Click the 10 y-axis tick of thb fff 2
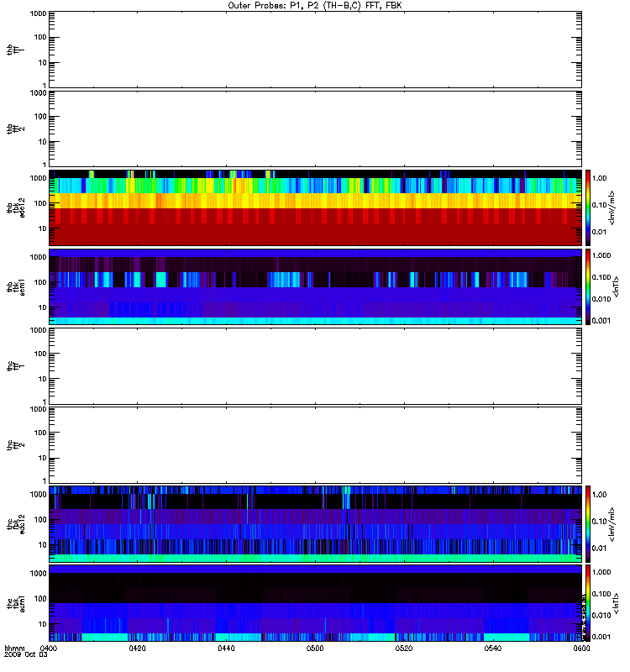The image size is (630, 672). coord(43,142)
